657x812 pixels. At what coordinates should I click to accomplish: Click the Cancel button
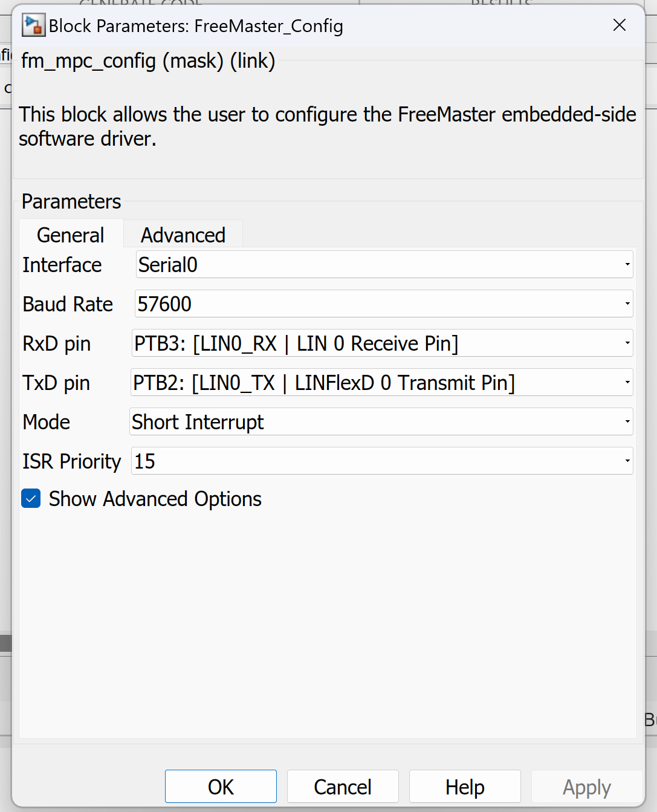[x=343, y=787]
